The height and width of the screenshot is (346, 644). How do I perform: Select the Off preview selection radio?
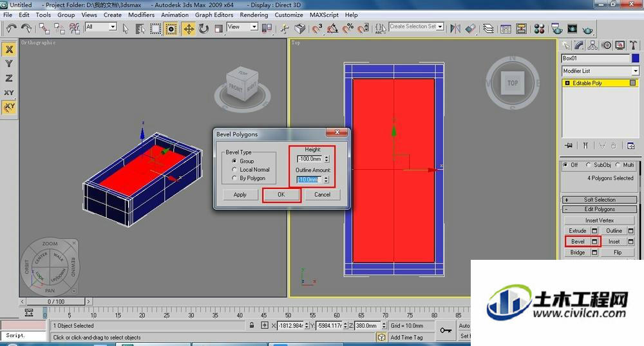pos(565,165)
